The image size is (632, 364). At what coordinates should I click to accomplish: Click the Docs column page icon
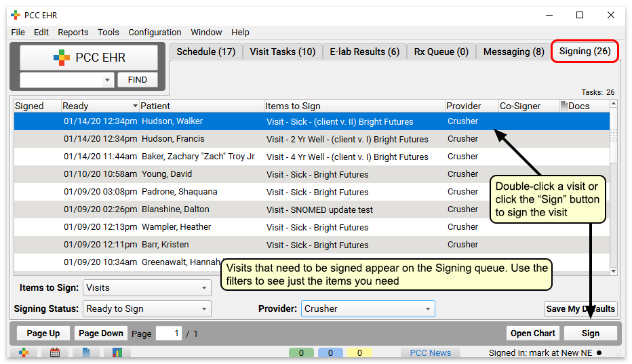[564, 106]
